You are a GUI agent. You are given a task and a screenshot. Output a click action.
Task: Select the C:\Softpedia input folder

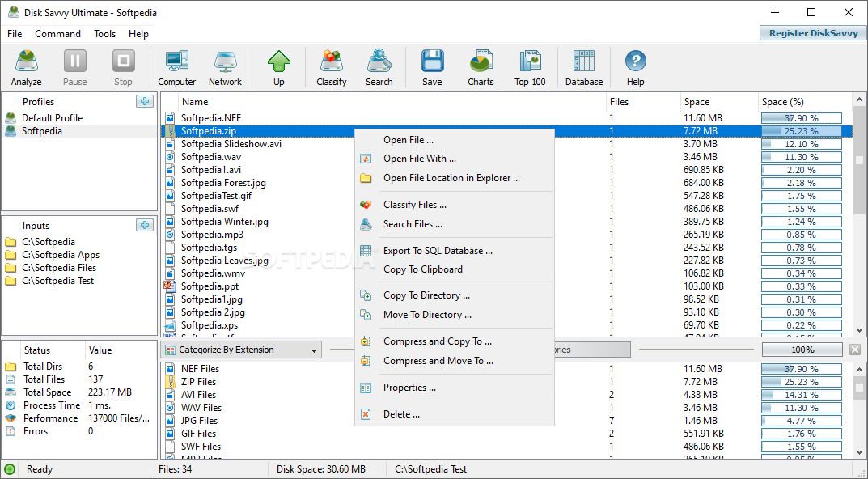pos(49,242)
